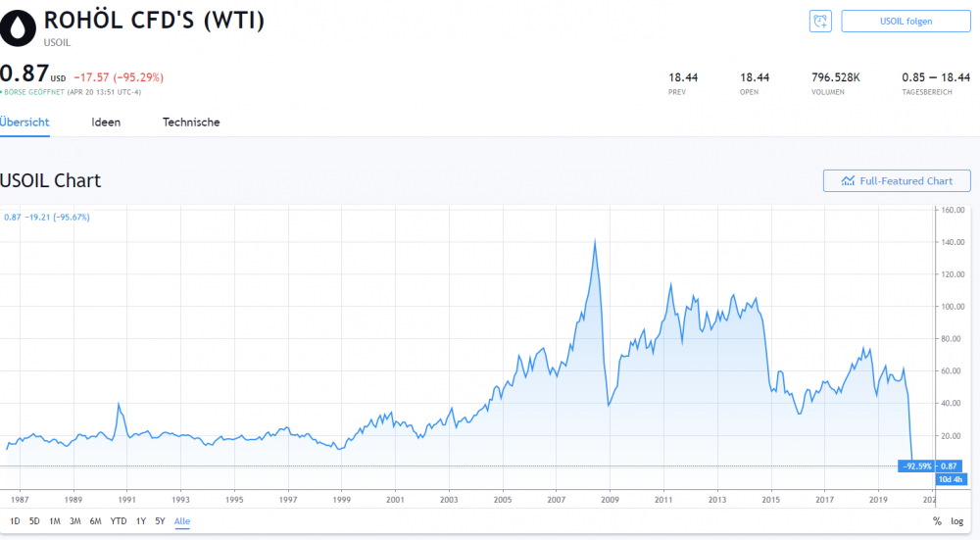
Task: Switch to the 1Y range
Action: [x=141, y=521]
